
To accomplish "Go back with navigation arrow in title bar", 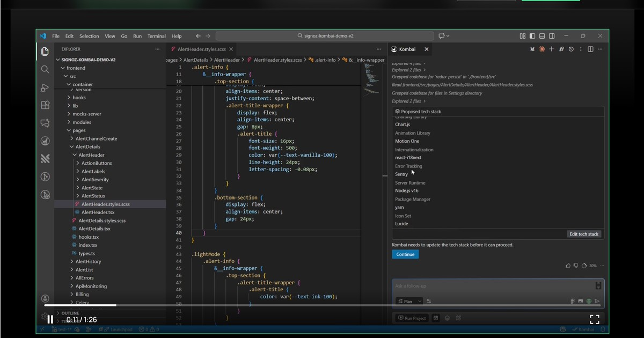I will [198, 36].
